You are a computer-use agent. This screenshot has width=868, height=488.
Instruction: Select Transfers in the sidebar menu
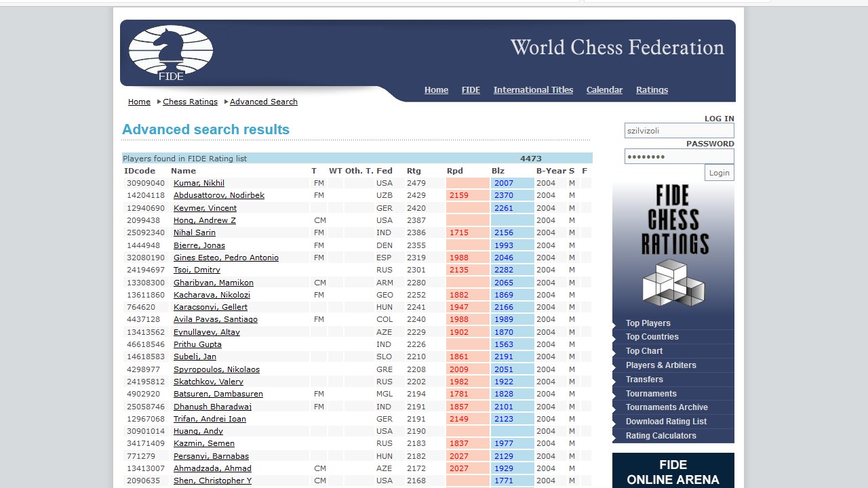tap(644, 380)
